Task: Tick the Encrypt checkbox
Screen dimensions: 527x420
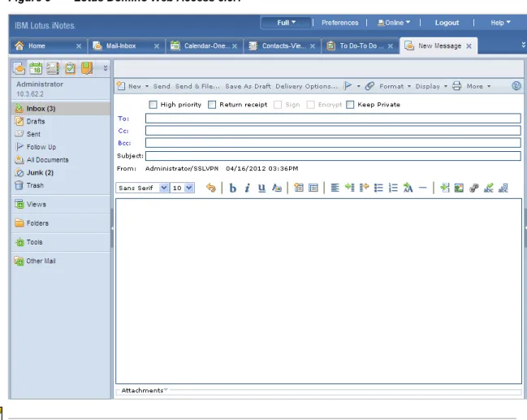Action: pos(310,105)
